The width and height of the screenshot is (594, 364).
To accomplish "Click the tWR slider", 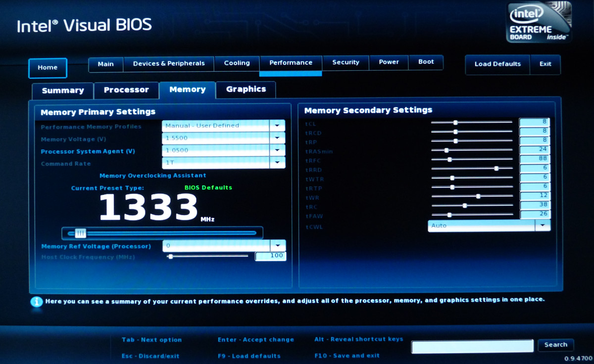I will click(x=471, y=196).
